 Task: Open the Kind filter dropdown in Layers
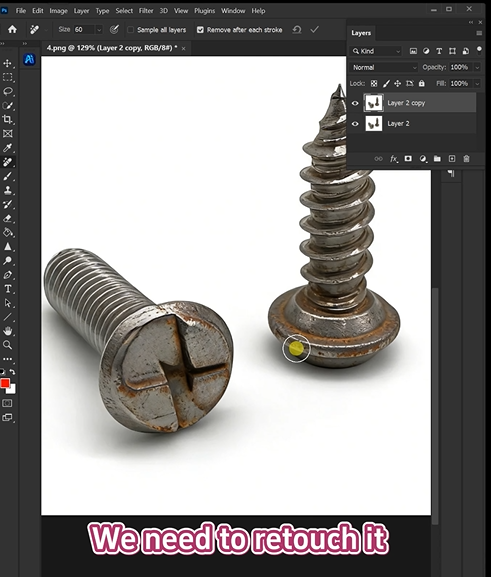tap(376, 51)
